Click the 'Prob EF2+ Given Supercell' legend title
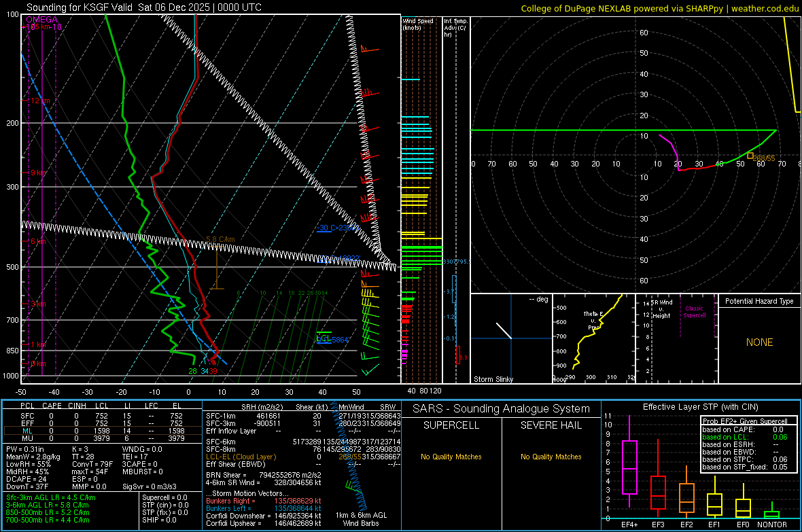This screenshot has width=802, height=532. click(745, 421)
